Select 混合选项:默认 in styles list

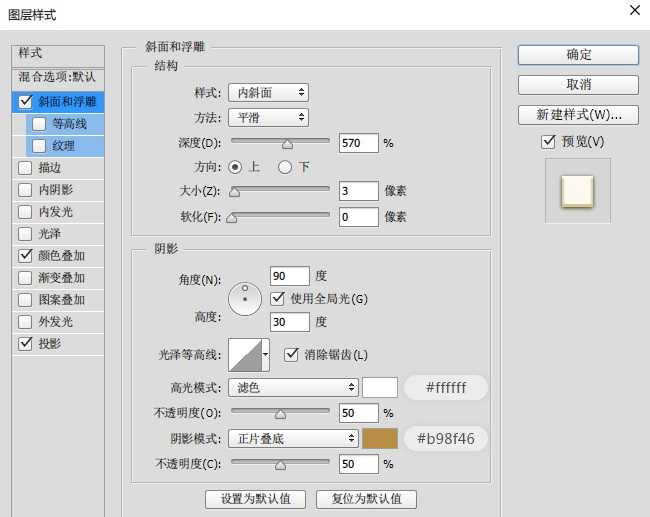[57, 76]
